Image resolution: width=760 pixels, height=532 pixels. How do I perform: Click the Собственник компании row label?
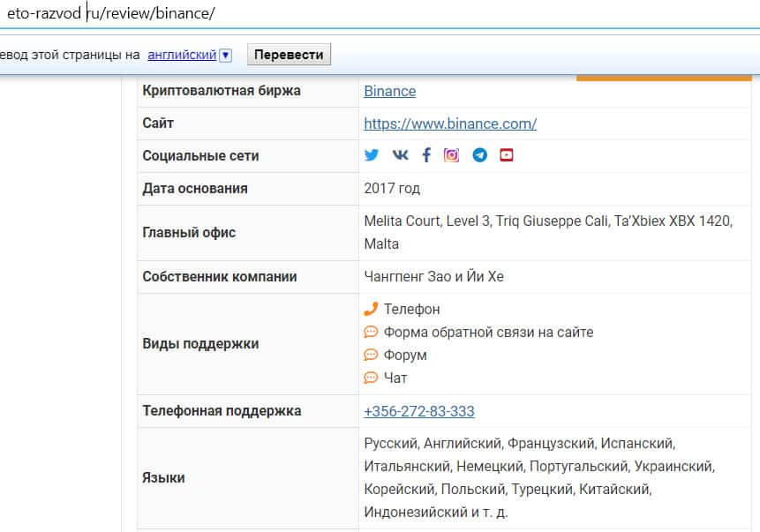(x=220, y=276)
